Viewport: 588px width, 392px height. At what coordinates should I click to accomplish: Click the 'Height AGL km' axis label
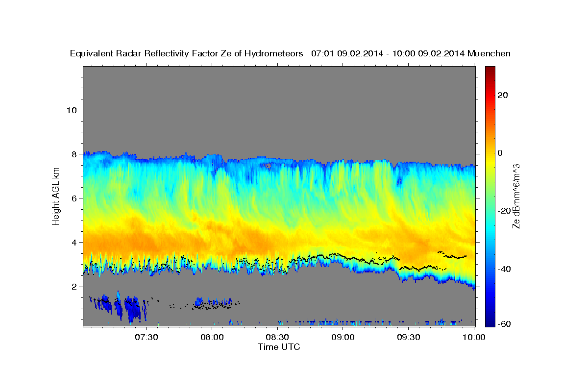click(x=56, y=196)
